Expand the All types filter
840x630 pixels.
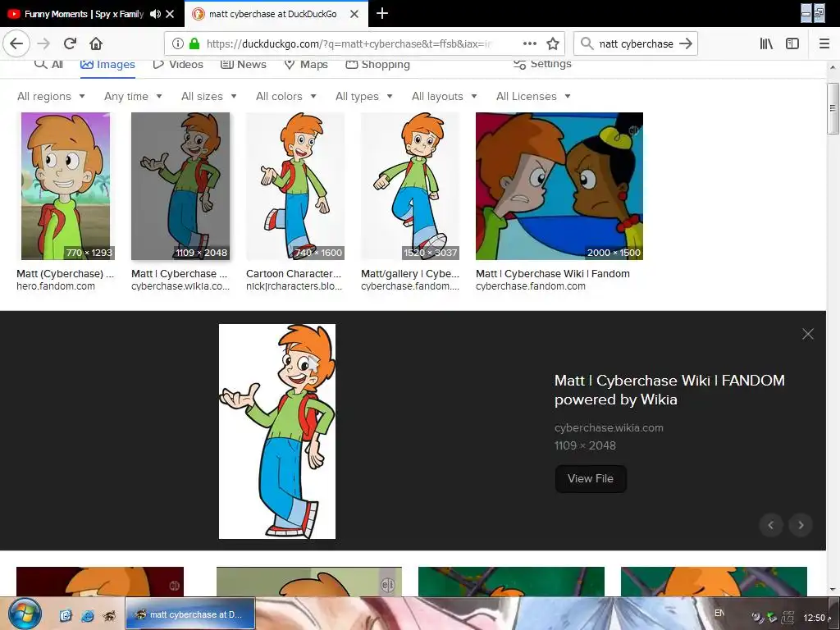pos(364,97)
